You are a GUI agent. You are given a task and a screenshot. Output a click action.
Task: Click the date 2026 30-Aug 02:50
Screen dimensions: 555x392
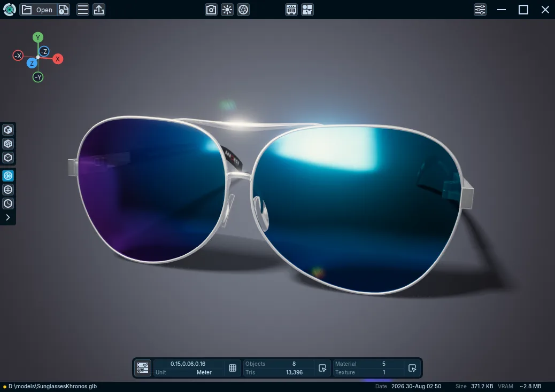point(416,386)
